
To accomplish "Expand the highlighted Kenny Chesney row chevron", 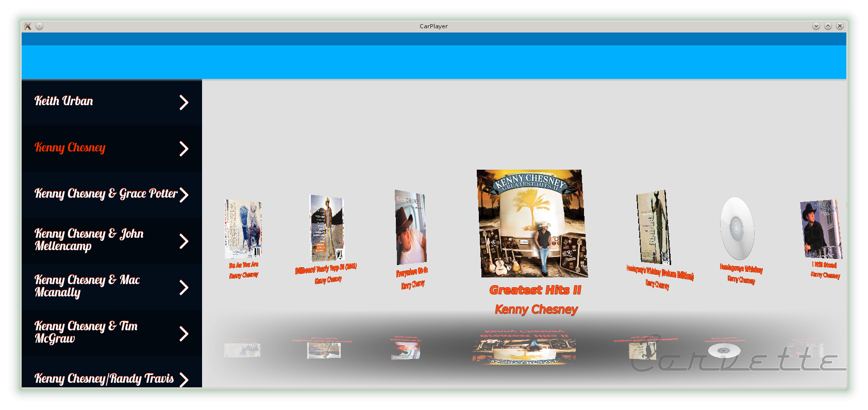I will click(184, 149).
